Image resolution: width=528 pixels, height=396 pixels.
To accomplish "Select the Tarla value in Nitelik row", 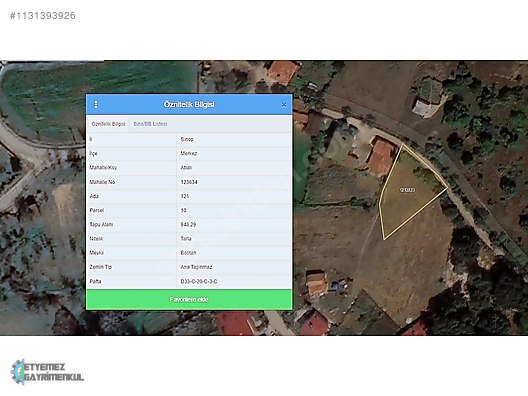I will [x=186, y=239].
